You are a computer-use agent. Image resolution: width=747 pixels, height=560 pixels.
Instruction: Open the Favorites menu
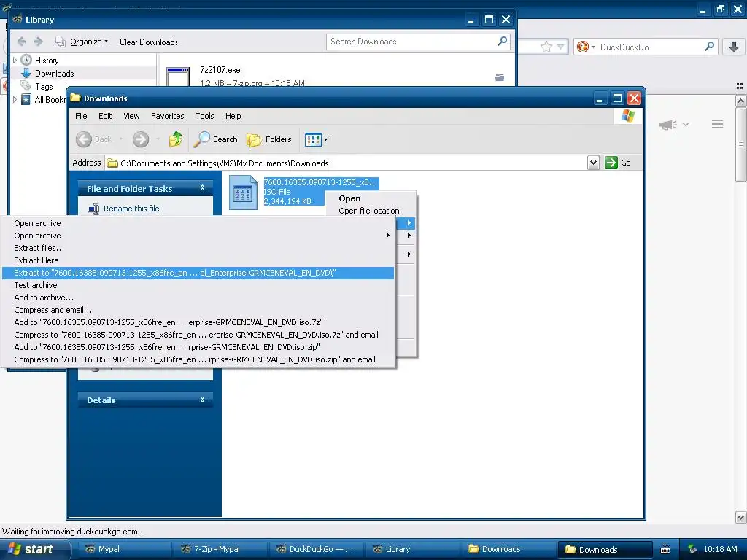pyautogui.click(x=167, y=116)
